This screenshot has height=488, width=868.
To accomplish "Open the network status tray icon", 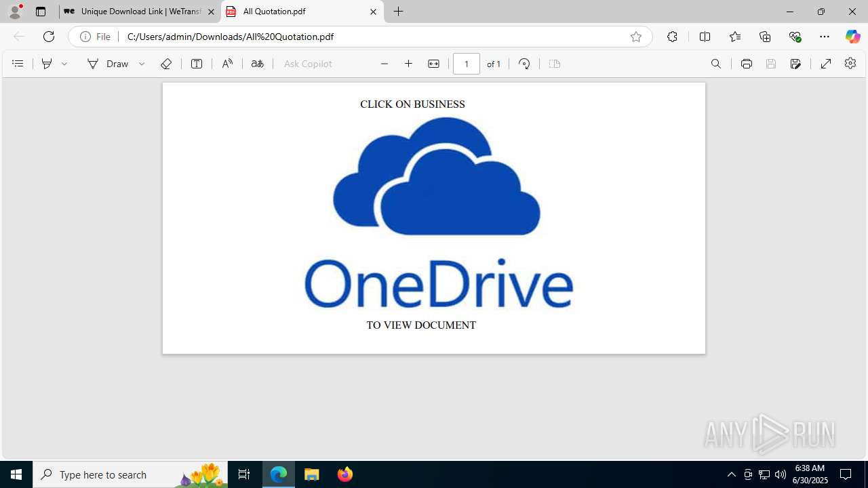I will [x=764, y=474].
